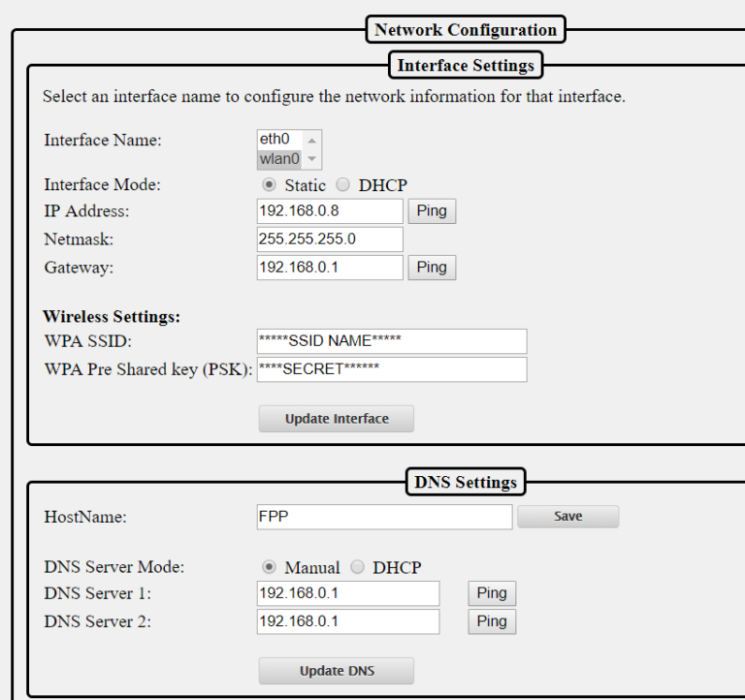The width and height of the screenshot is (745, 700).
Task: Save the HostName setting
Action: pyautogui.click(x=567, y=517)
